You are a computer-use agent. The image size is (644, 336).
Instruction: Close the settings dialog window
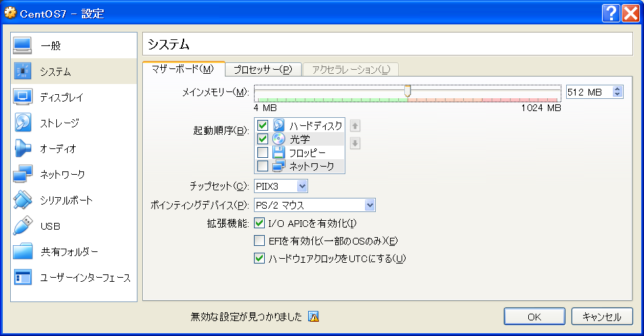pyautogui.click(x=630, y=14)
